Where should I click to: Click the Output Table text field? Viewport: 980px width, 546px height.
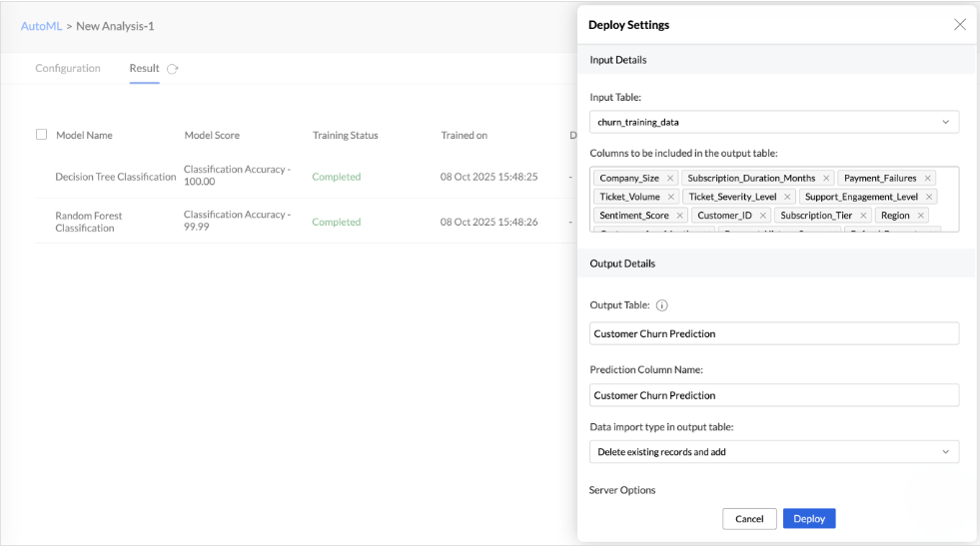click(x=774, y=333)
